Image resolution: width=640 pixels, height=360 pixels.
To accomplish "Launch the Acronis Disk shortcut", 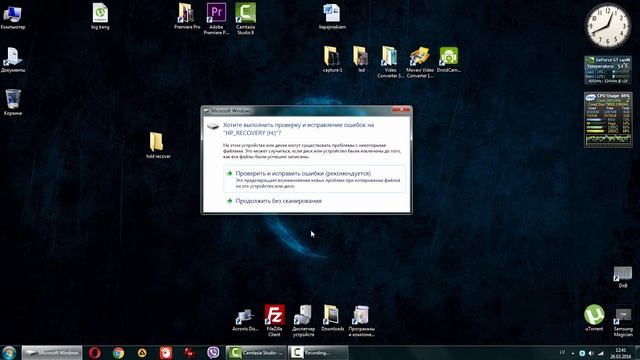I will click(245, 320).
